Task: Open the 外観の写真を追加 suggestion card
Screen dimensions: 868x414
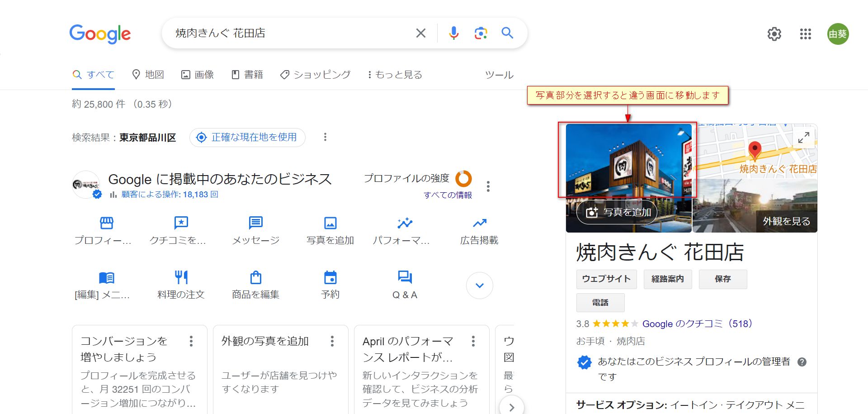Action: click(x=281, y=370)
